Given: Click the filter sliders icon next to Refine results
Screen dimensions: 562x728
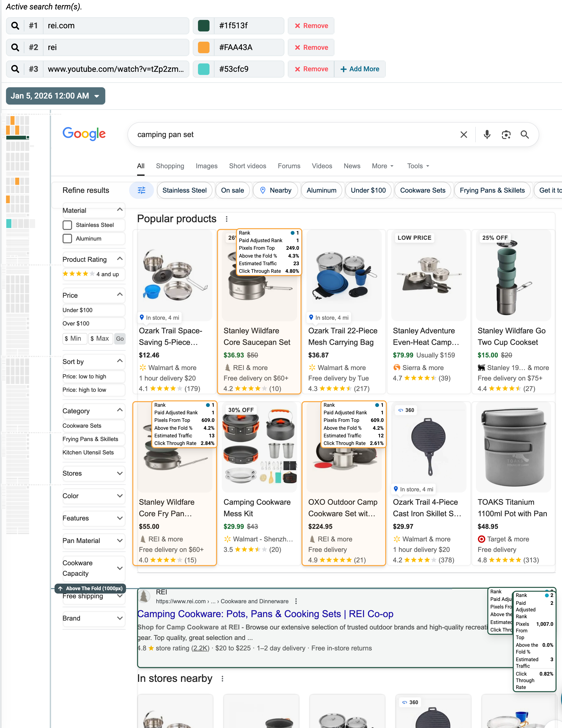Looking at the screenshot, I should (142, 190).
